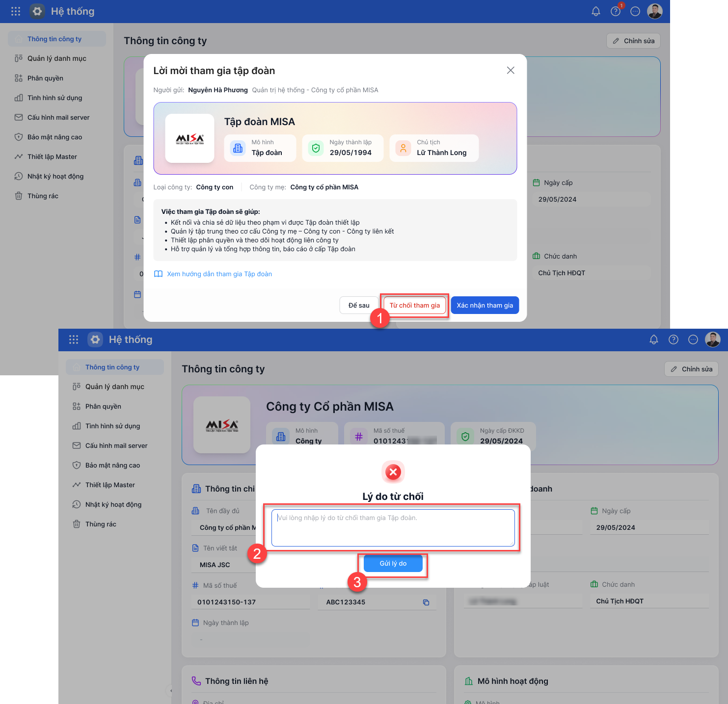Click the chat bubble icon in top screenshot
This screenshot has width=728, height=704.
(635, 11)
